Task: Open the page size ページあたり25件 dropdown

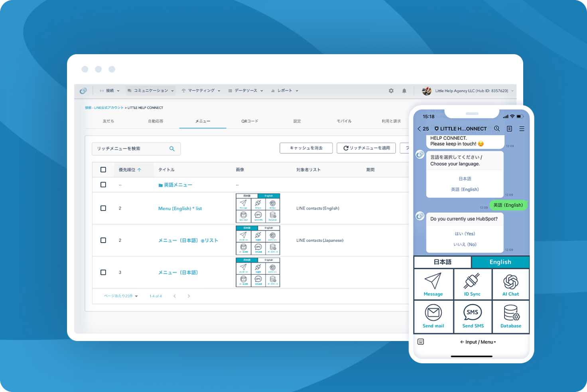Action: (x=121, y=296)
